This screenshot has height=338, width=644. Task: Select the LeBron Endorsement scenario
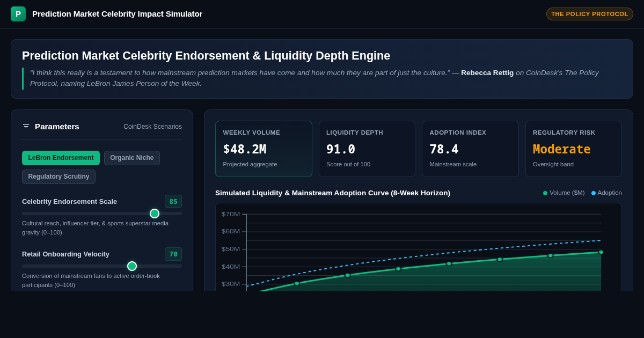[x=61, y=158]
